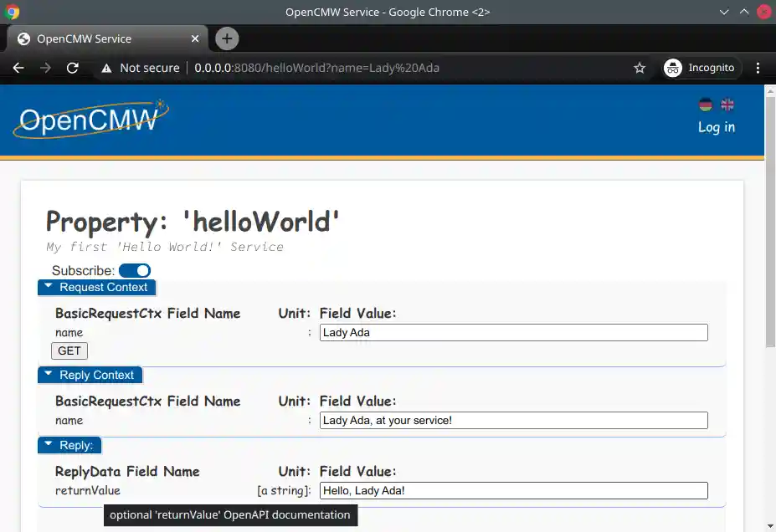
Task: Open Chrome's three-dot menu
Action: coord(758,68)
